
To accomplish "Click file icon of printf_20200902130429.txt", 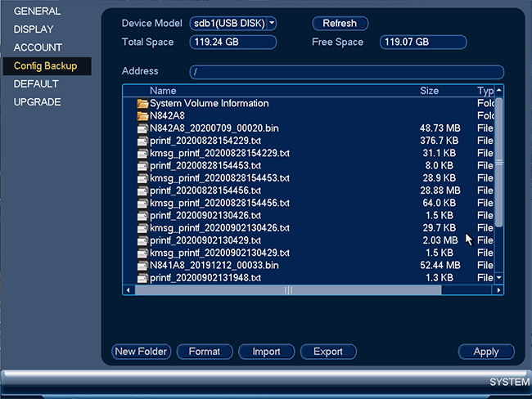I will [142, 240].
